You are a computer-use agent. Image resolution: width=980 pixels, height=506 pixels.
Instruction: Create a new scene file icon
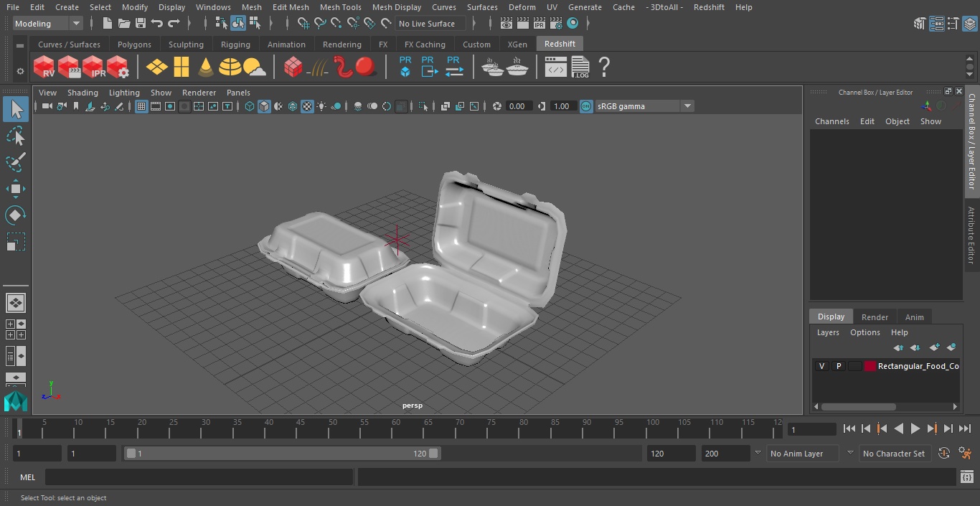coord(108,24)
